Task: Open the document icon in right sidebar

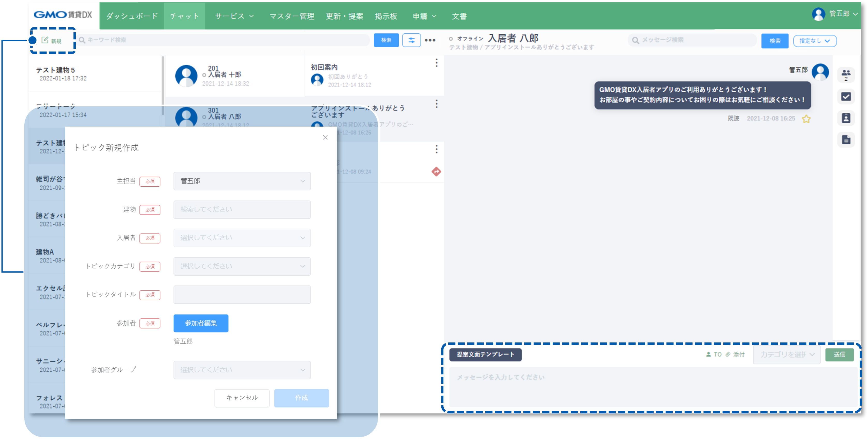Action: 846,140
